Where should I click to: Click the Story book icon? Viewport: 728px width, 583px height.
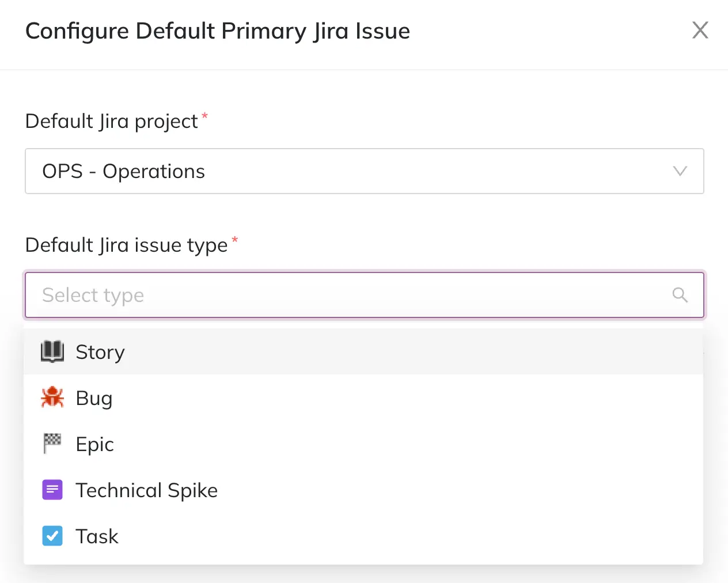(x=52, y=351)
